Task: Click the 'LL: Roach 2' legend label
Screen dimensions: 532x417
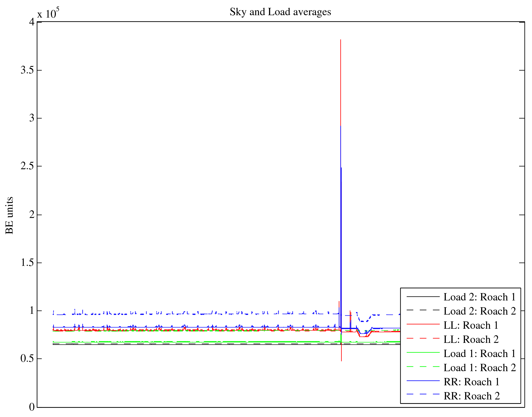Action: [471, 339]
